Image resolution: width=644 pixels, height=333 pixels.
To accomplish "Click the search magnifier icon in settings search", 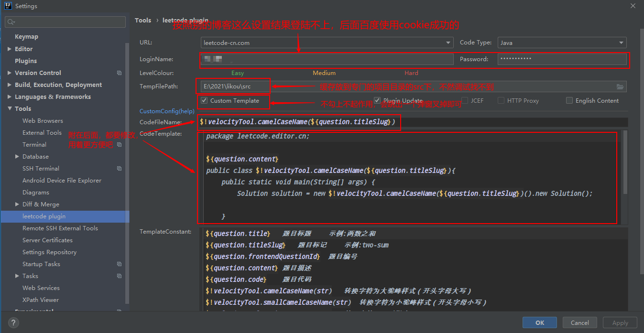I will click(11, 22).
